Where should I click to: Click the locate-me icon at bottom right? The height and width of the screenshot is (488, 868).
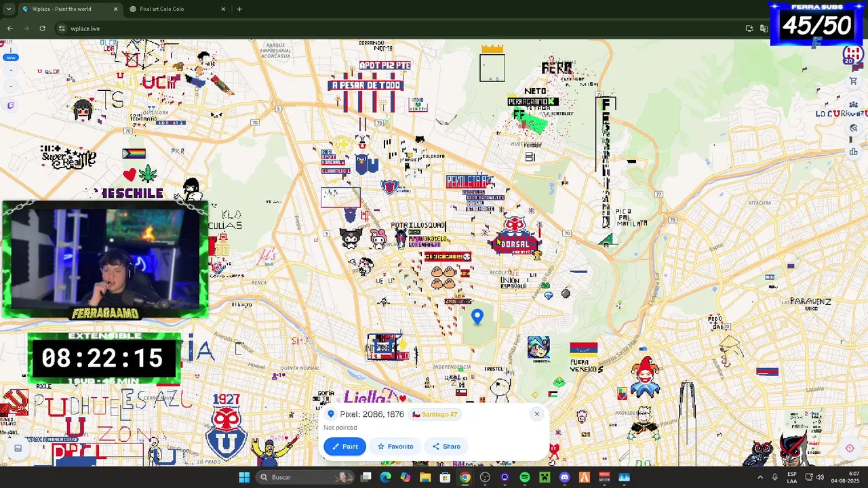pos(849,448)
